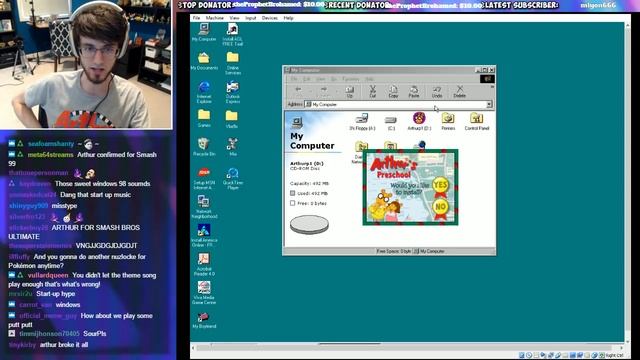Open the Online Services desktop folder
Viewport: 640px width, 360px height.
click(x=233, y=62)
